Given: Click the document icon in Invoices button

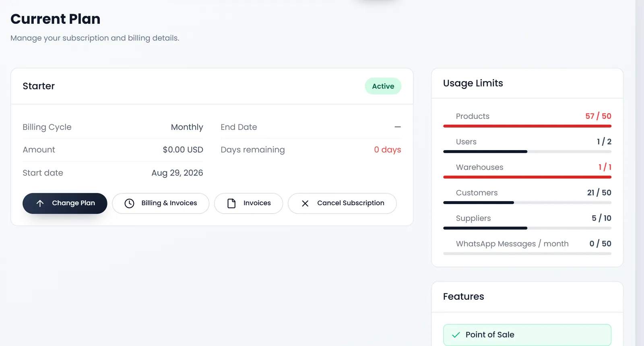Looking at the screenshot, I should point(231,204).
